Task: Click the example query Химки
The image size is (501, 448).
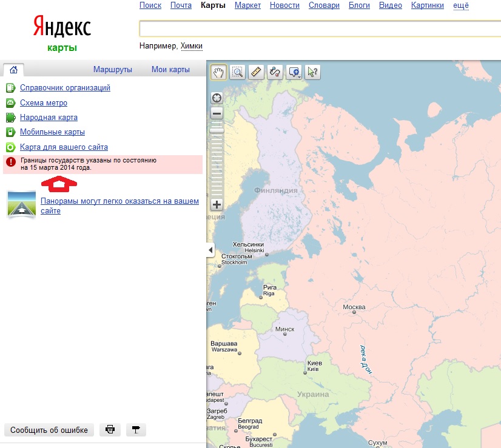Action: (192, 46)
